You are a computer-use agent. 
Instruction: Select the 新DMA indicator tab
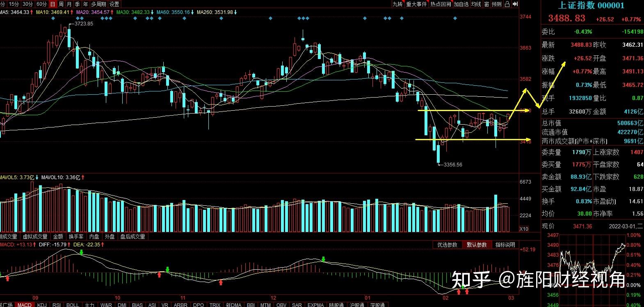(234, 305)
